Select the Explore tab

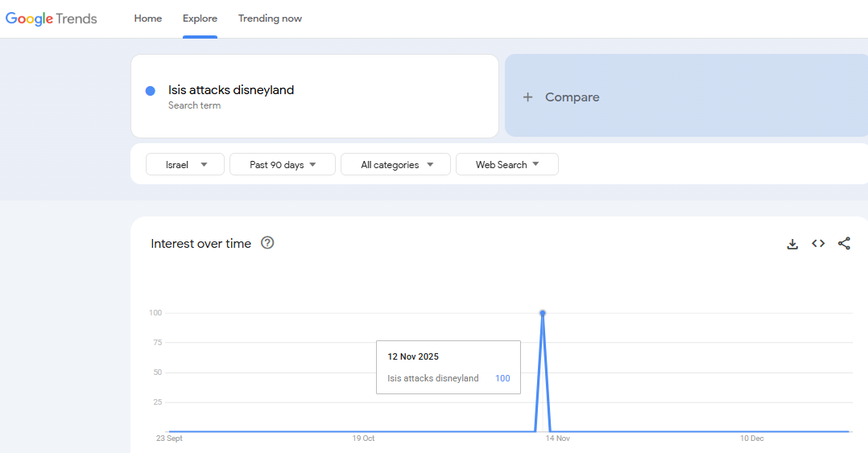pos(200,19)
